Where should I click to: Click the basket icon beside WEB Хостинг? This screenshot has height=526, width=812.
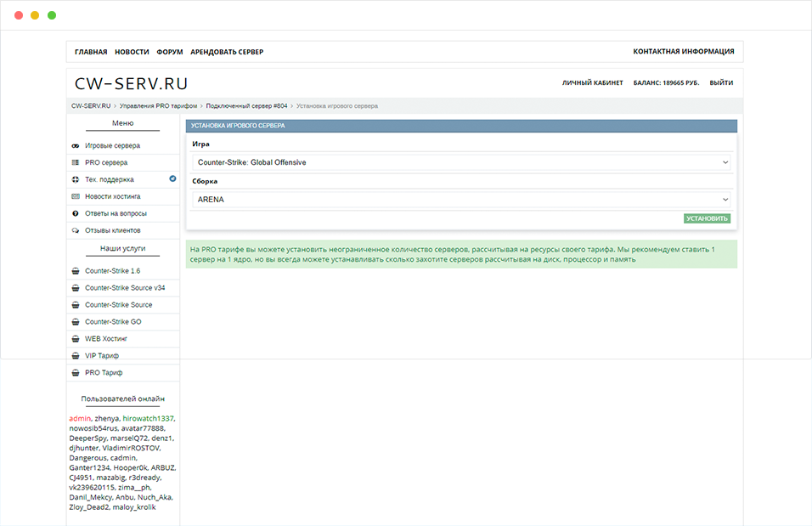coord(76,339)
